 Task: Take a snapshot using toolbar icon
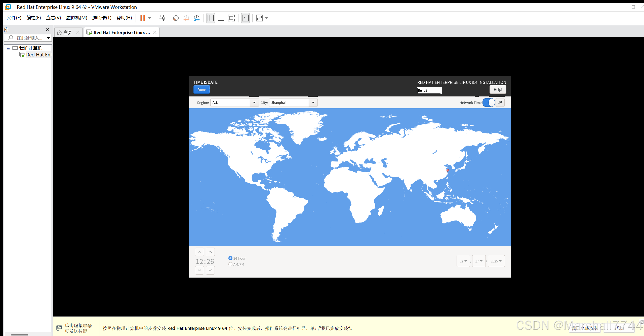pos(176,18)
